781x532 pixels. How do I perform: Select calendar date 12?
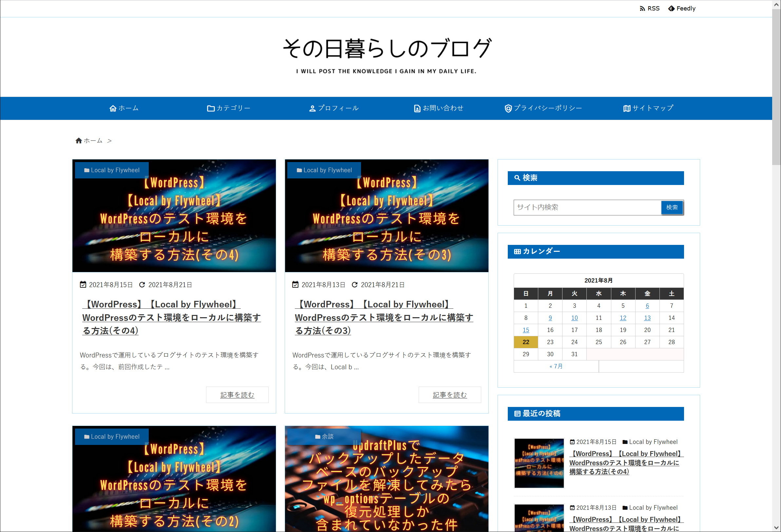(x=623, y=318)
